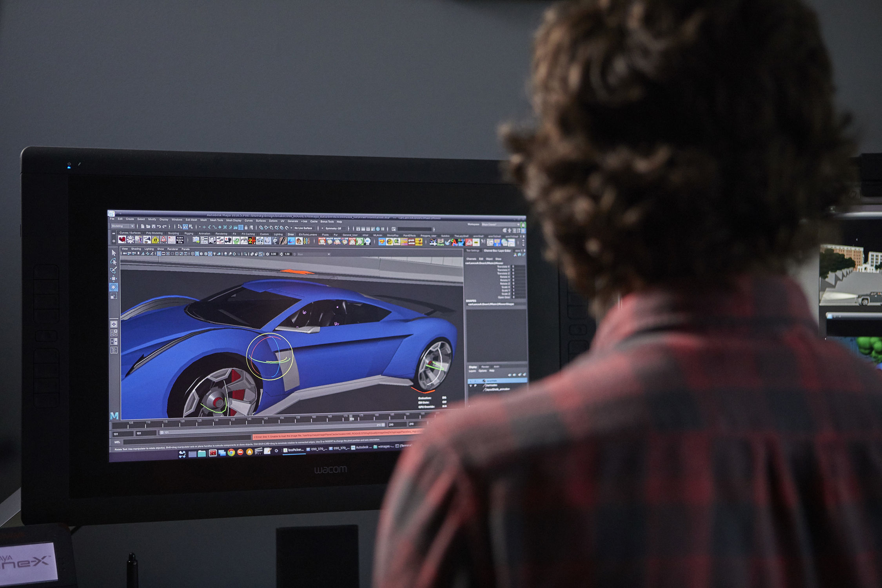Click the viewport exposure field 0.00
882x588 pixels.
(x=274, y=254)
